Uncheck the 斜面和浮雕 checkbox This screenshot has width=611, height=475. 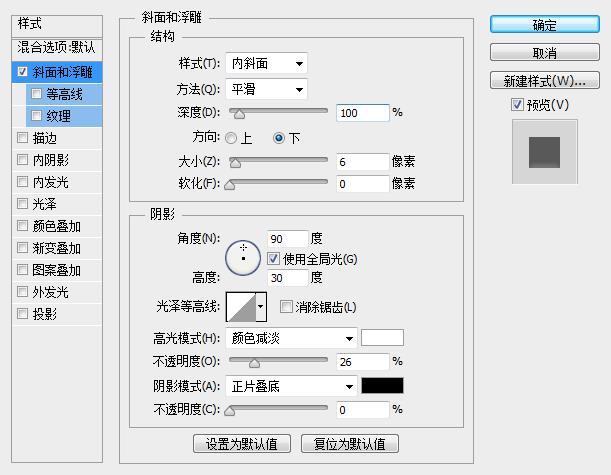(23, 72)
